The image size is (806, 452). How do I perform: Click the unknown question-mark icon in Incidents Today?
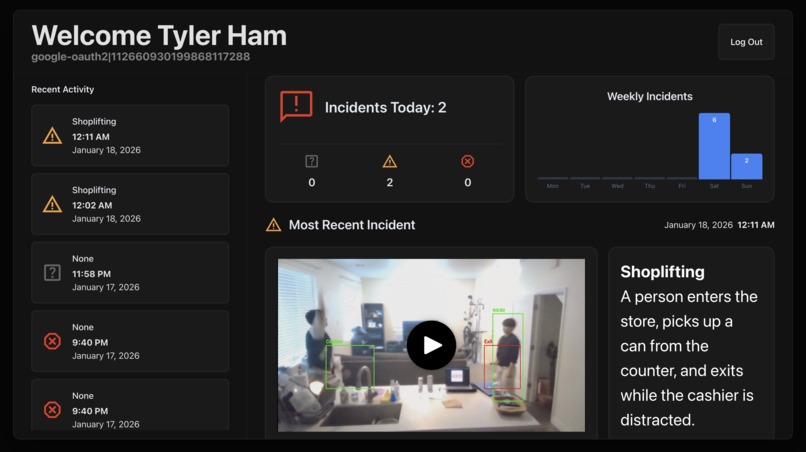click(x=312, y=161)
